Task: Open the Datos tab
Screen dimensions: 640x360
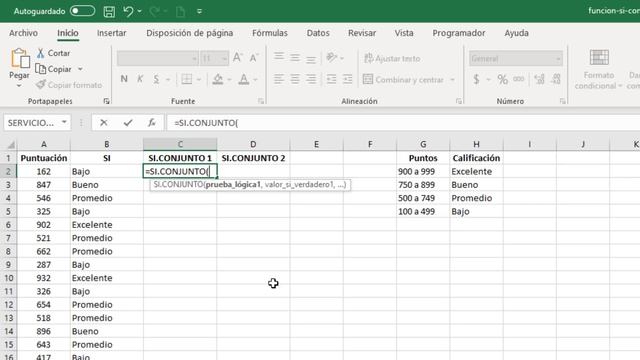Action: coord(318,33)
